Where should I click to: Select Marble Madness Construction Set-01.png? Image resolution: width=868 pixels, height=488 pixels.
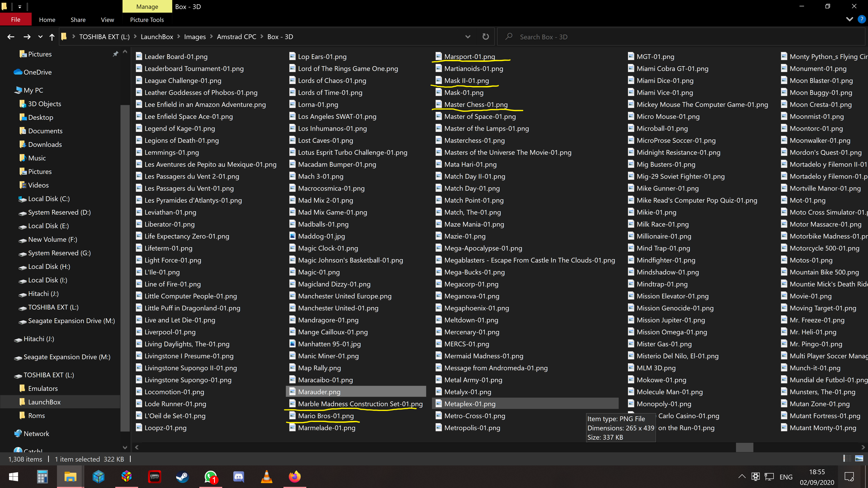pyautogui.click(x=356, y=404)
